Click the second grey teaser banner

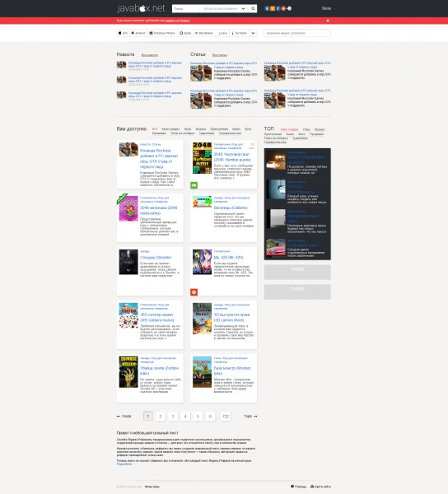tap(297, 292)
